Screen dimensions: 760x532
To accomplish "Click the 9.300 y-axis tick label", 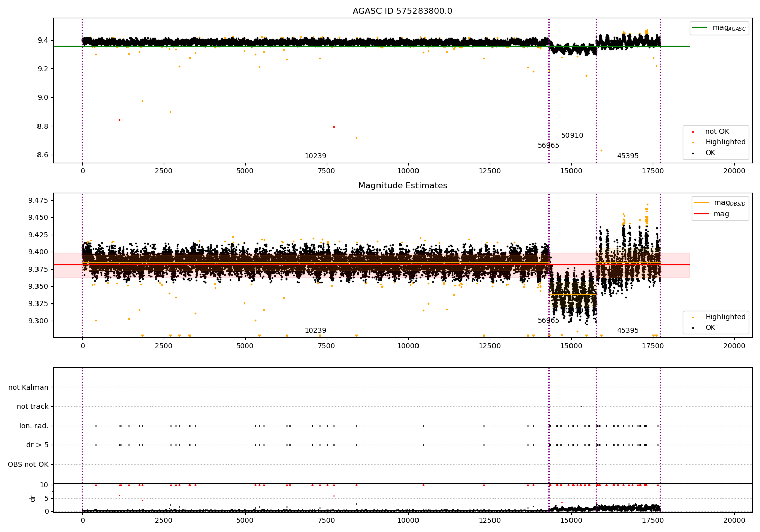I will pos(38,321).
